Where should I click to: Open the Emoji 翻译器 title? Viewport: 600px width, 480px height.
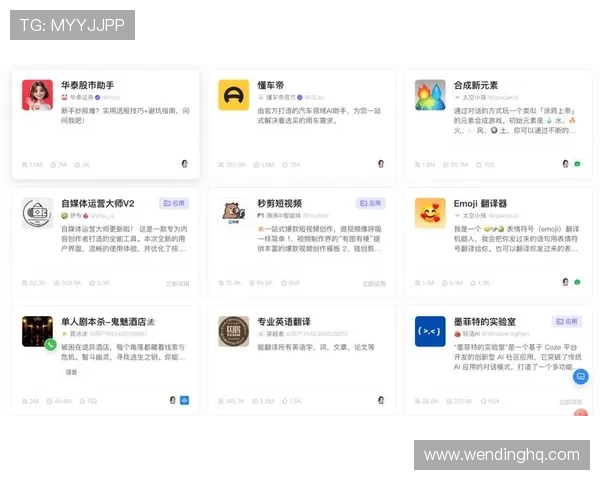pyautogui.click(x=480, y=203)
